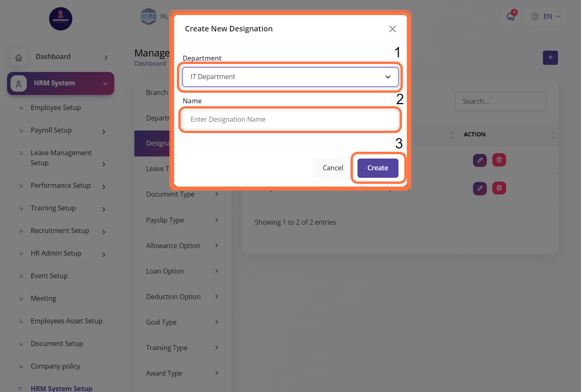Viewport: 581px width, 392px height.
Task: Click the HRM System user icon
Action: 19,84
